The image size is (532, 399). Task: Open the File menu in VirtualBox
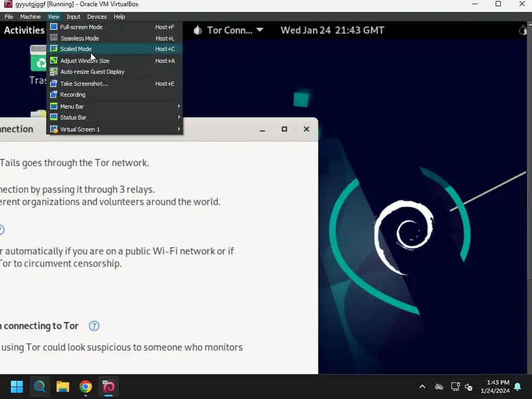[x=9, y=17]
